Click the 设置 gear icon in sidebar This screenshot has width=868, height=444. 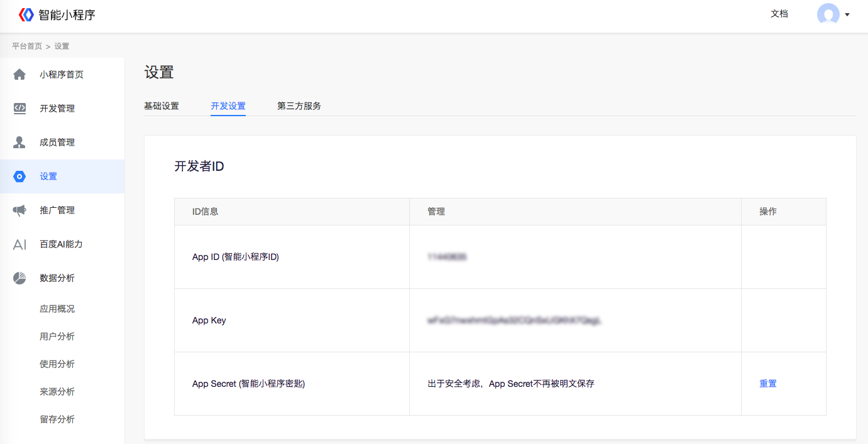pyautogui.click(x=19, y=176)
